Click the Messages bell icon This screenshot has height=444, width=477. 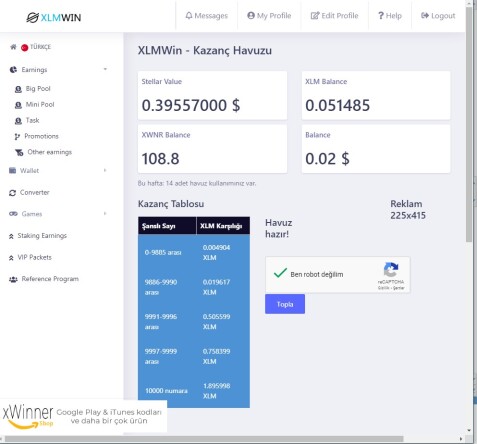pos(189,15)
